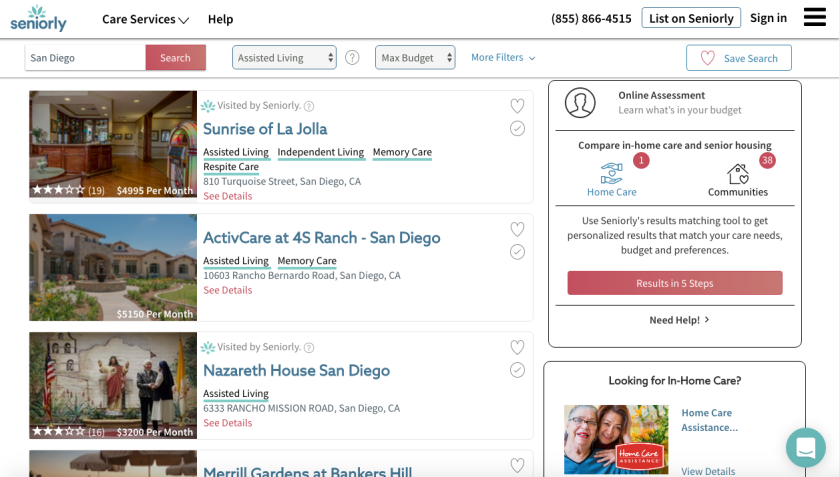Screen dimensions: 840x477
Task: Click the Save Search button
Action: (739, 58)
